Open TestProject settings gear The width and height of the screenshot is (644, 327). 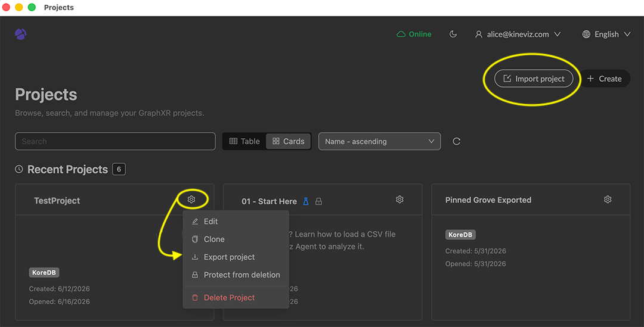[x=191, y=200]
